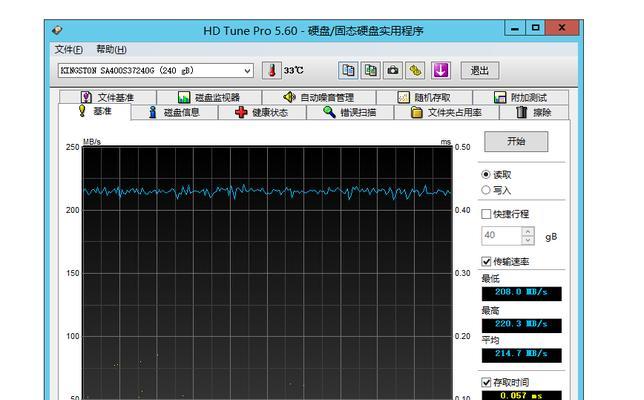Enable the 快捷行程 checkbox

pos(486,214)
